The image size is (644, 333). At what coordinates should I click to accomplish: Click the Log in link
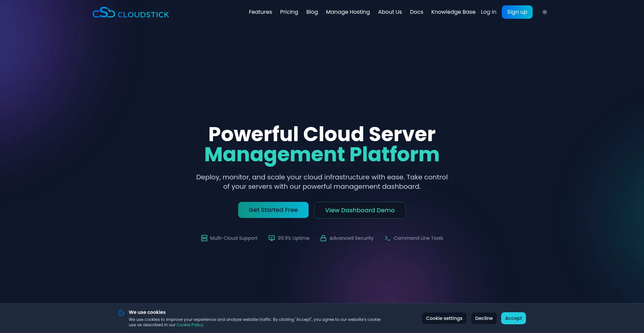click(x=488, y=12)
